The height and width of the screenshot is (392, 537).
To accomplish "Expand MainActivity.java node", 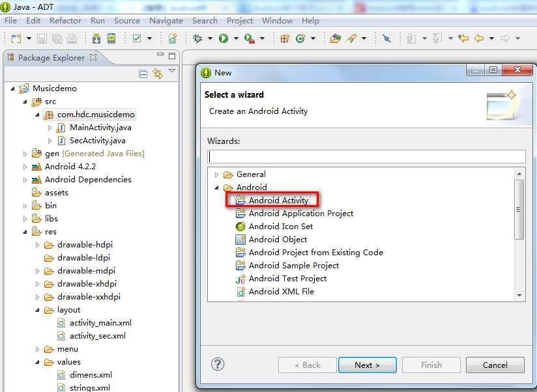I will click(50, 128).
